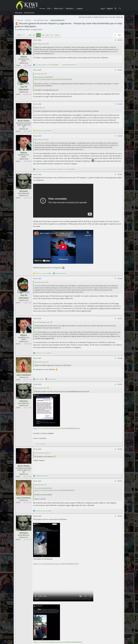The height and width of the screenshot is (644, 138).
Task: Click the Register link
Action: pyautogui.click(x=110, y=8)
